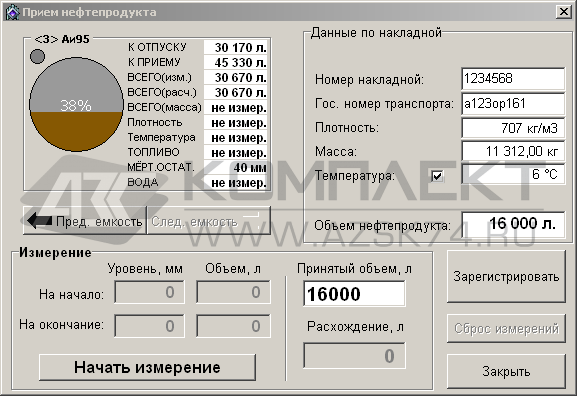Image resolution: width=577 pixels, height=396 pixels.
Task: Click the Объем нефтепродукта: label
Action: 382,226
